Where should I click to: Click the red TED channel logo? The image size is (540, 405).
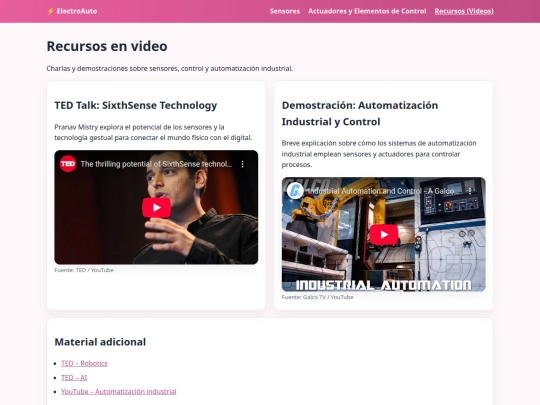coord(68,164)
